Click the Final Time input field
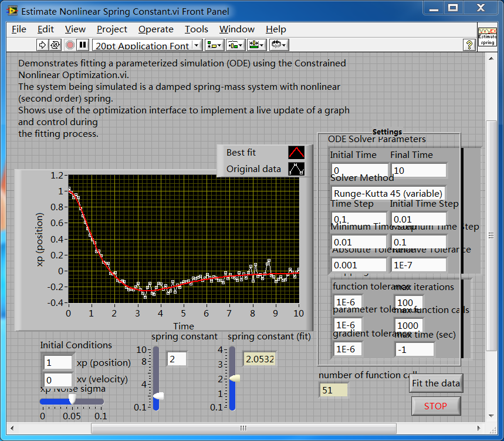This screenshot has height=441, width=504. [419, 171]
